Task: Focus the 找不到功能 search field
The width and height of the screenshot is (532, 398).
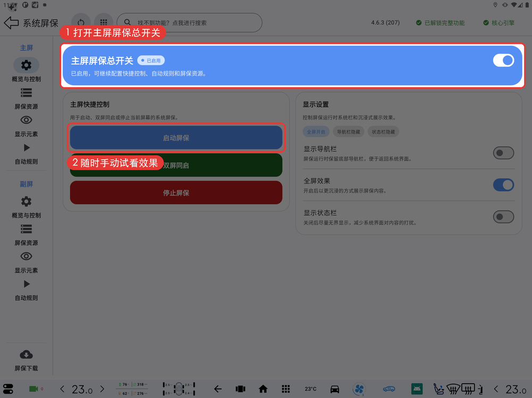Action: (189, 23)
